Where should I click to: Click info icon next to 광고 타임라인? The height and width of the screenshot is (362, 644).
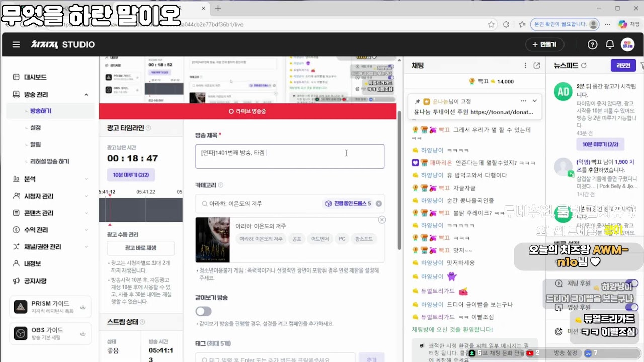point(148,128)
